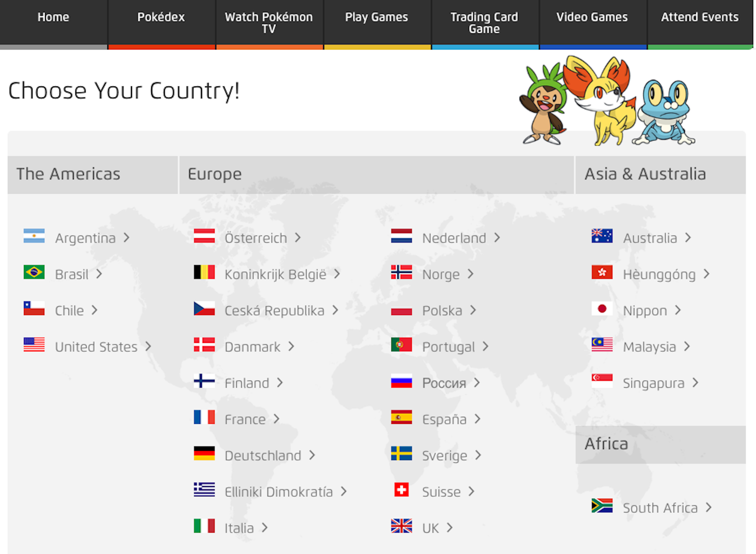Click the Australia flag icon

[602, 236]
